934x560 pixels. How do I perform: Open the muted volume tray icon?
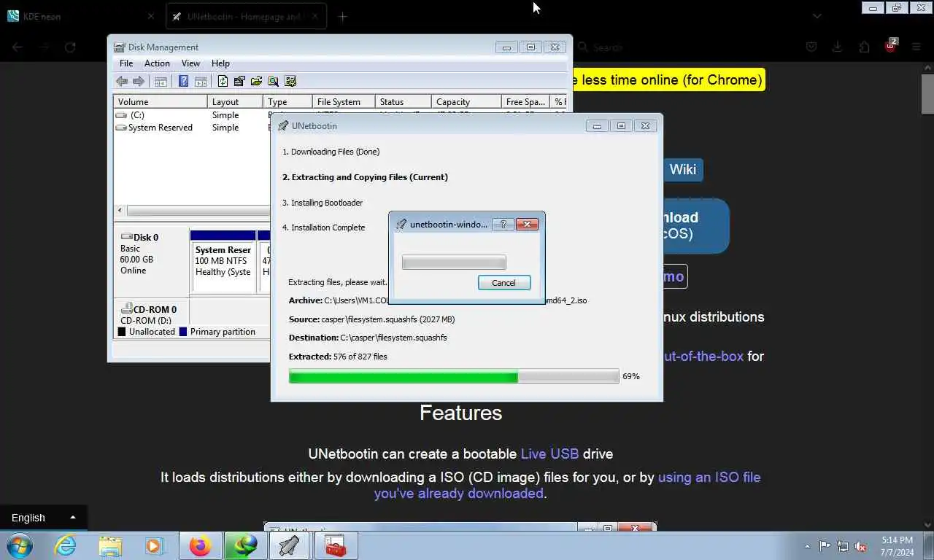pos(861,546)
